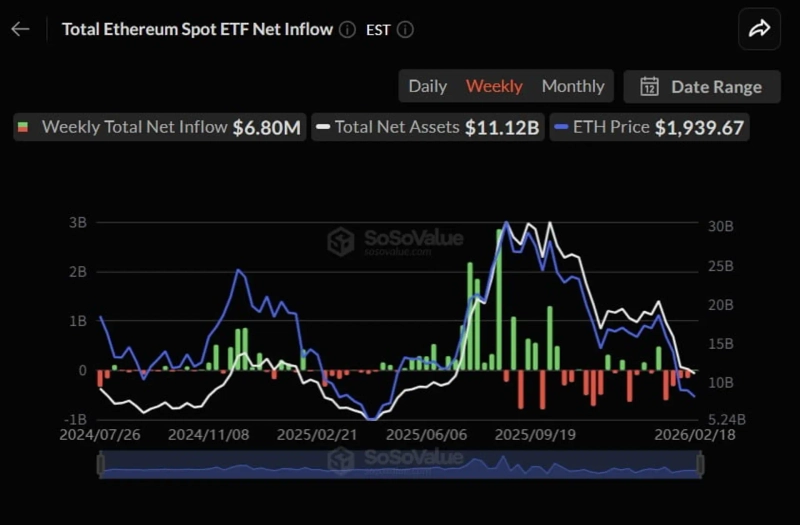
Task: Click the Total Ethereum Spot ETF Net Inflow title
Action: point(197,29)
